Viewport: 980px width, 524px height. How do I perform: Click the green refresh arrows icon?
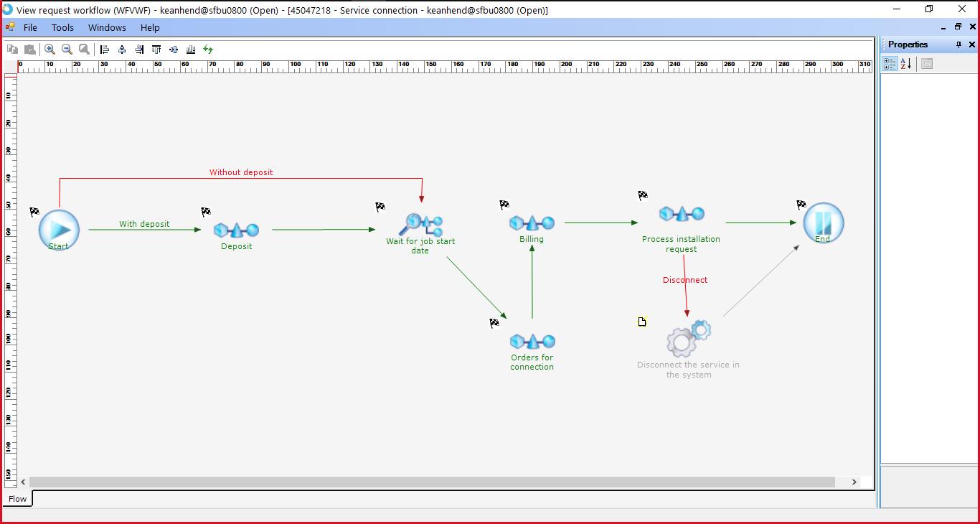tap(208, 50)
